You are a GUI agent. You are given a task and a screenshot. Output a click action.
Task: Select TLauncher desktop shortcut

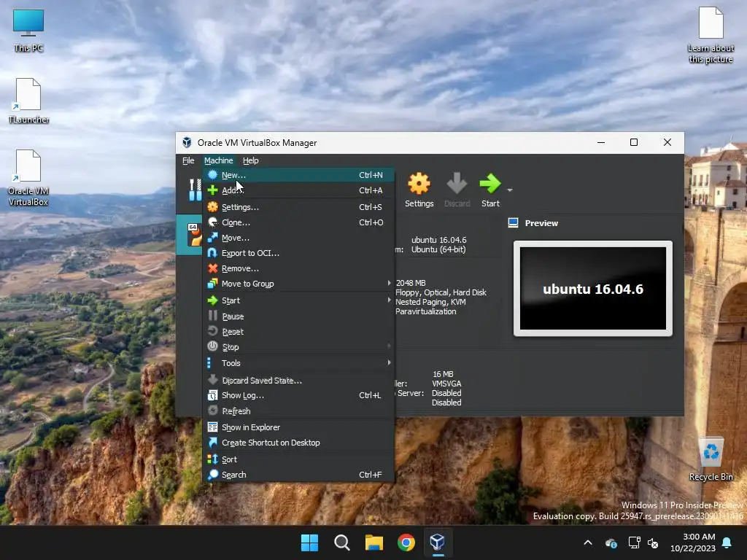(28, 101)
